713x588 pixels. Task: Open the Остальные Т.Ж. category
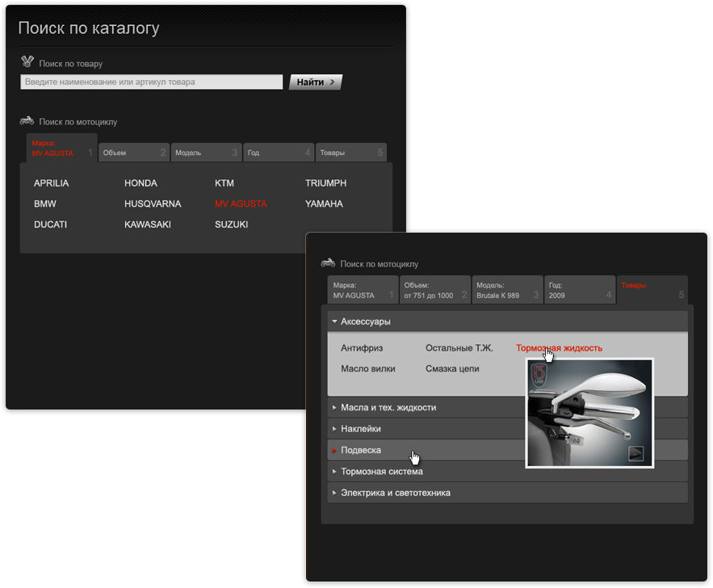pos(459,348)
